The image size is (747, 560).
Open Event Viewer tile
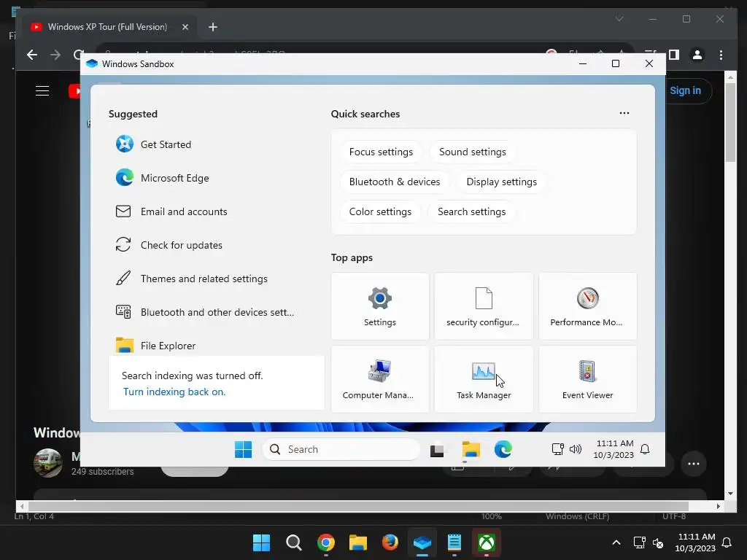(x=587, y=379)
